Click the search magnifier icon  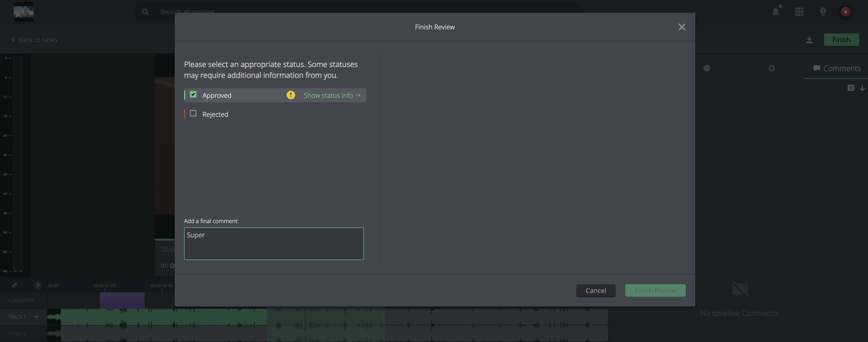(145, 12)
